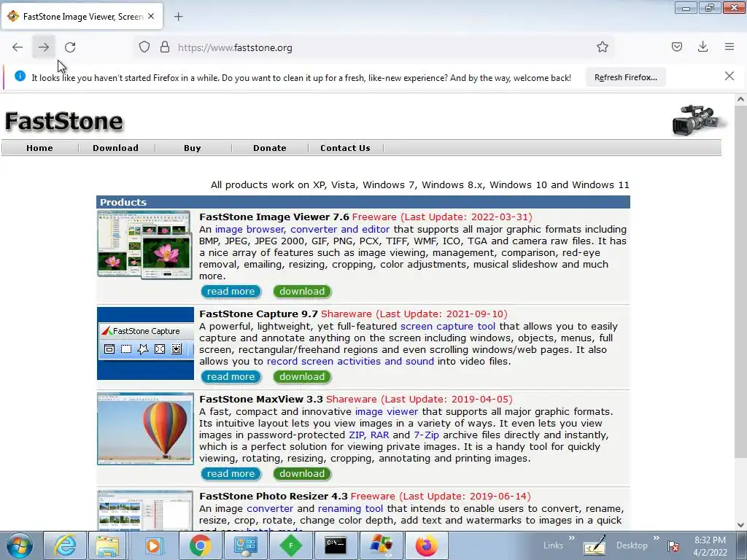
Task: Reload the current page
Action: click(x=70, y=47)
